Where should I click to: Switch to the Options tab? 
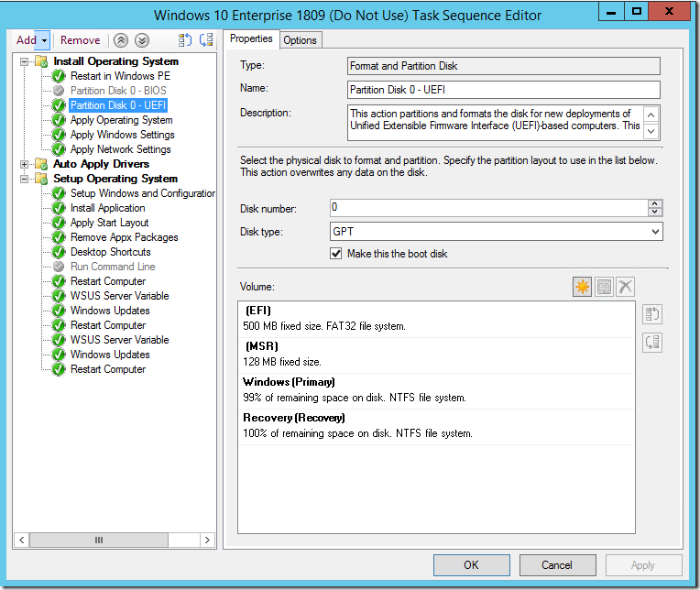point(300,40)
